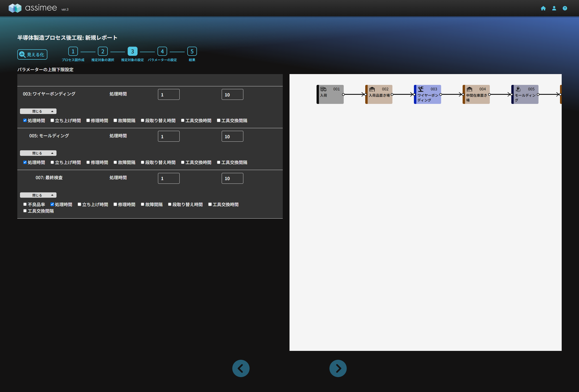579x392 pixels.
Task: Click the help question mark icon
Action: (565, 8)
